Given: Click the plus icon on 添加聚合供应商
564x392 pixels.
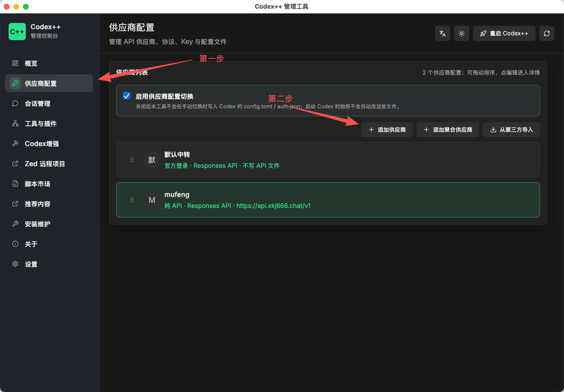Looking at the screenshot, I should 426,130.
